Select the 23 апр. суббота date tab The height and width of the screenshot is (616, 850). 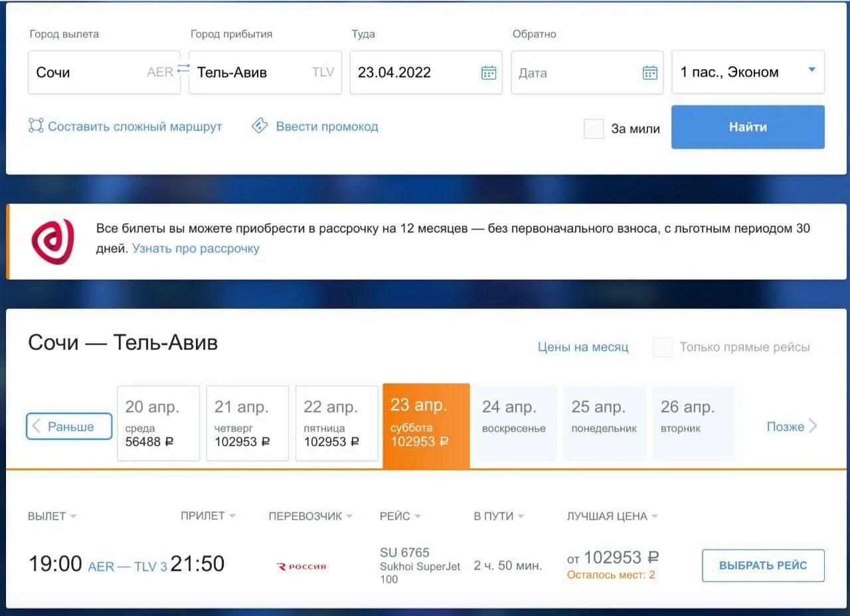click(426, 425)
